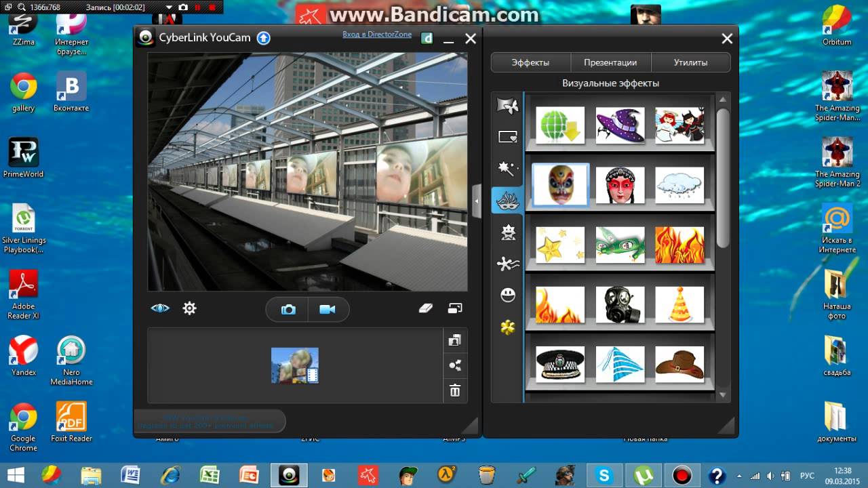Open the avatar character category icon

(x=508, y=232)
